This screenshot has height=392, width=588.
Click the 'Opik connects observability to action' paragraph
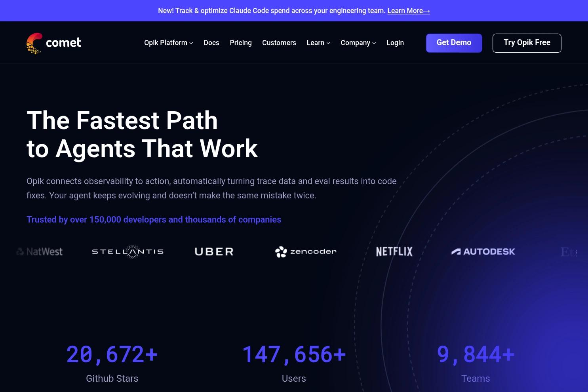click(x=211, y=188)
